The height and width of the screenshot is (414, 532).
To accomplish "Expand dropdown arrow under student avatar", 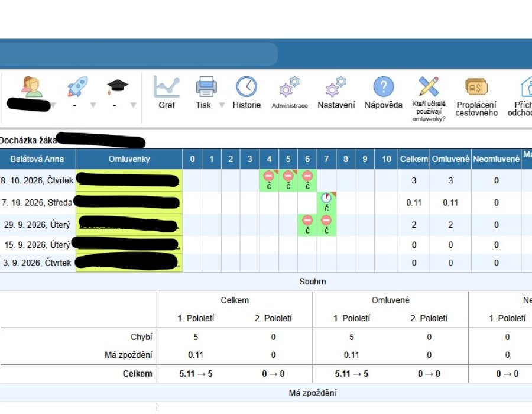I will point(53,105).
